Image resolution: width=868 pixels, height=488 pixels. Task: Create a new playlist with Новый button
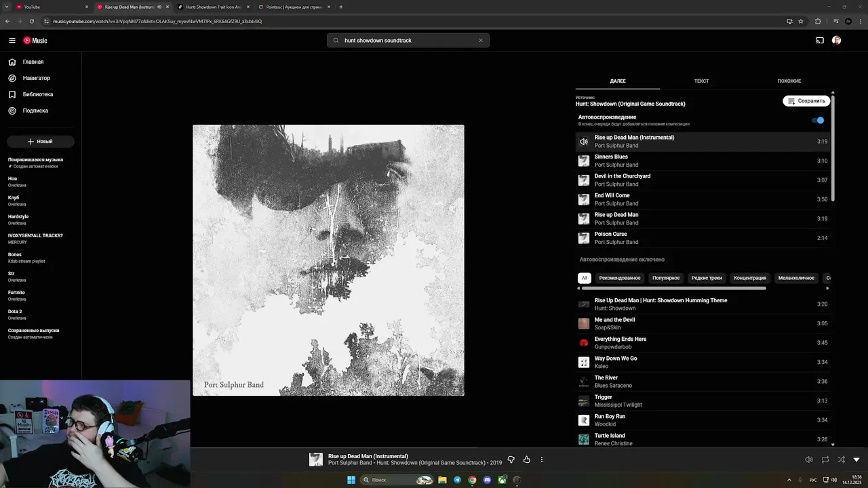(41, 142)
